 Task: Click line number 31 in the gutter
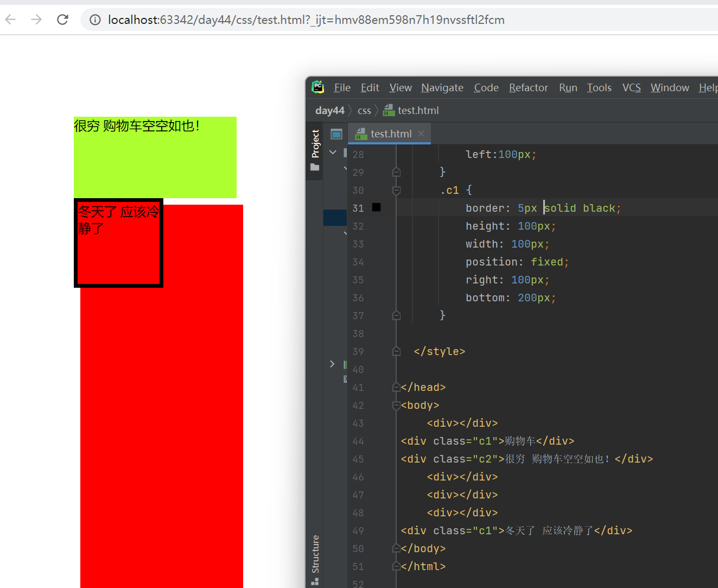pyautogui.click(x=358, y=208)
